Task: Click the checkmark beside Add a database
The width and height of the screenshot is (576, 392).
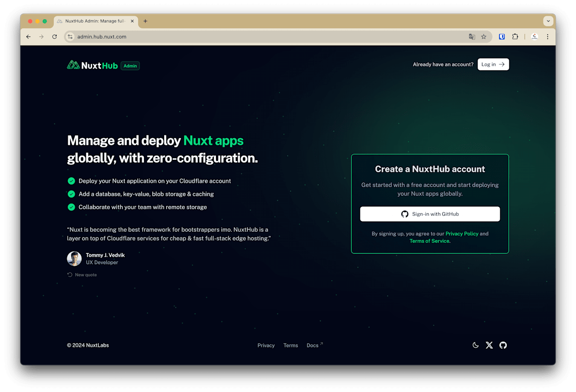Action: pyautogui.click(x=71, y=194)
